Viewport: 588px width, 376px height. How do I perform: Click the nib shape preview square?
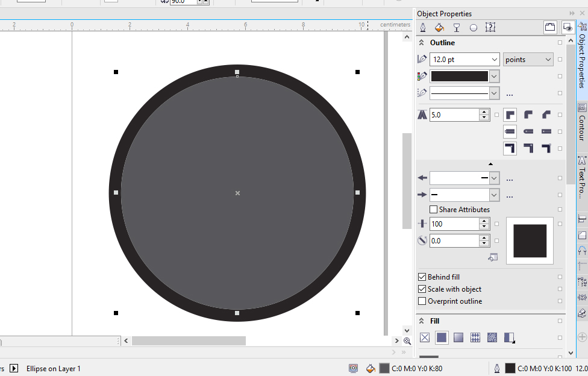coord(530,241)
